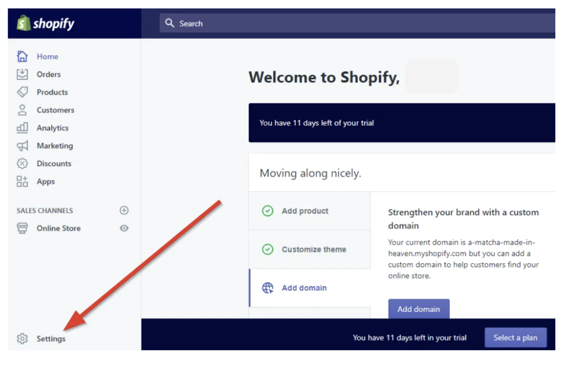Viewport: 574px width, 392px height.
Task: Select the Discounts percent icon
Action: [22, 163]
